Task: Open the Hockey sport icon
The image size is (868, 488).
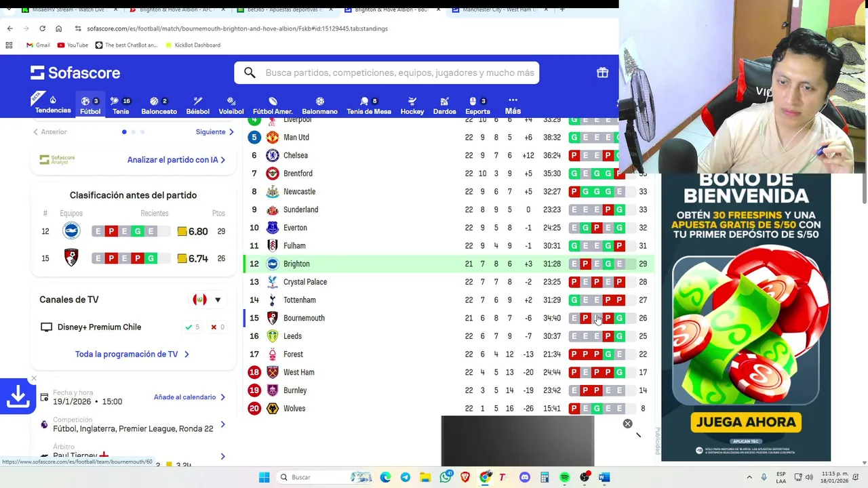Action: 412,105
